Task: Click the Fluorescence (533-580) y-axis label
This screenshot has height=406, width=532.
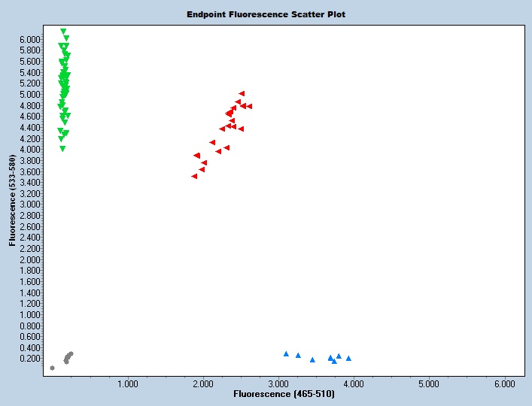Action: pyautogui.click(x=13, y=201)
